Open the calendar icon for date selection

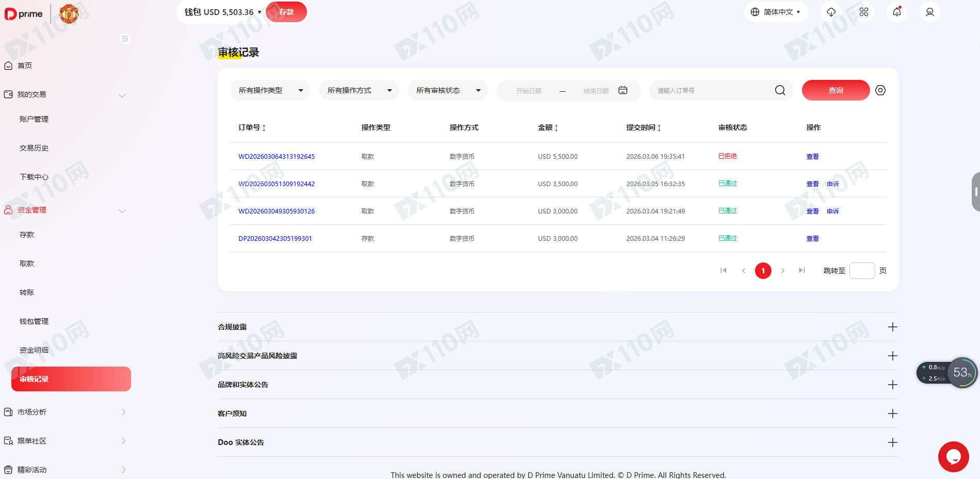pos(622,90)
